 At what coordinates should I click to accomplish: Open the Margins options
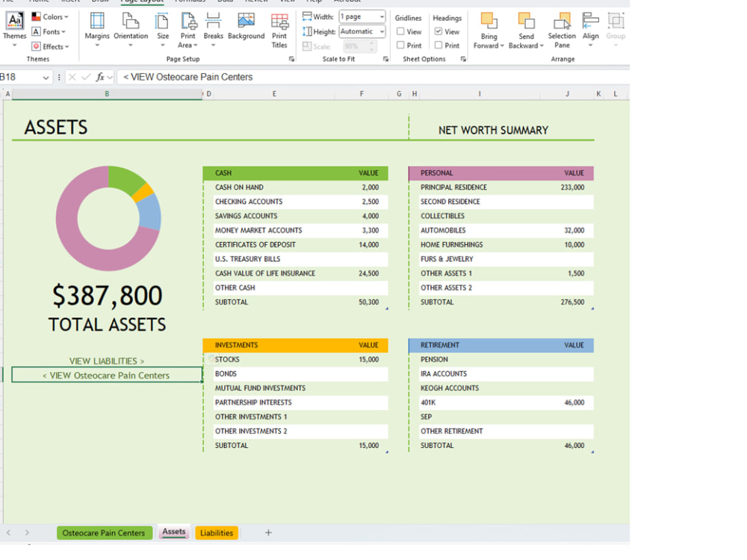pos(96,30)
